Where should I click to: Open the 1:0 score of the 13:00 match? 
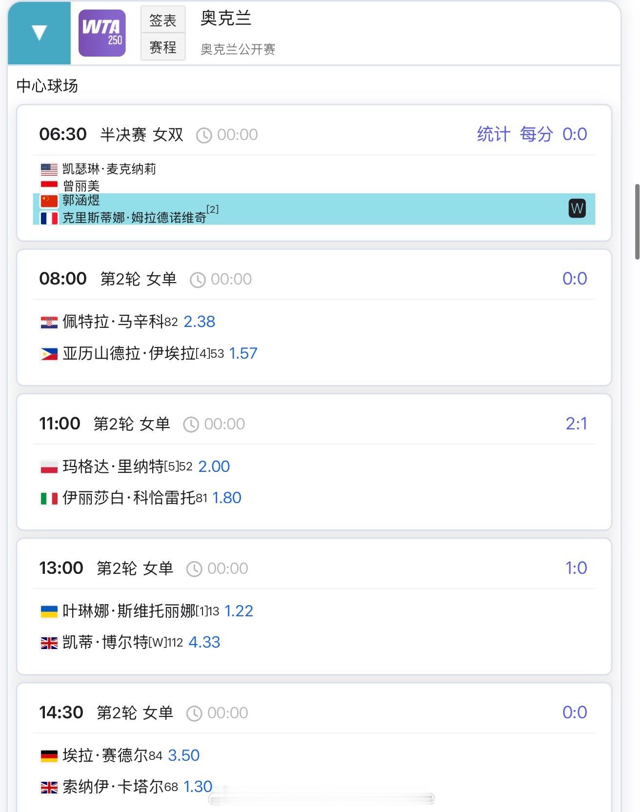576,568
